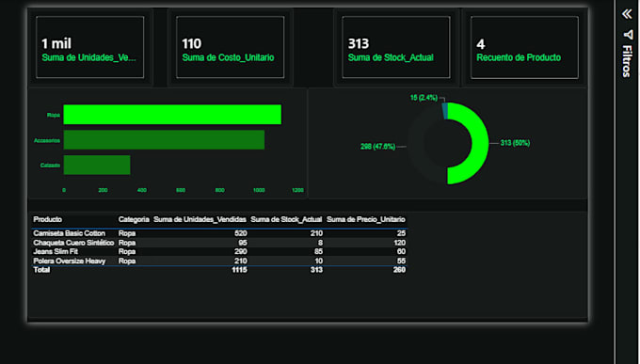Click the 520 units sold cell
This screenshot has height=364, width=640.
(x=241, y=233)
